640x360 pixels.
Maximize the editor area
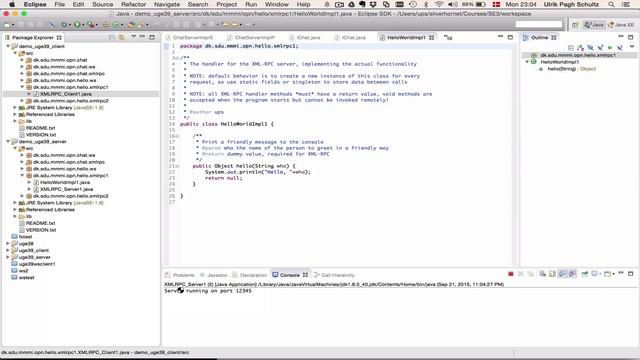pyautogui.click(x=510, y=37)
